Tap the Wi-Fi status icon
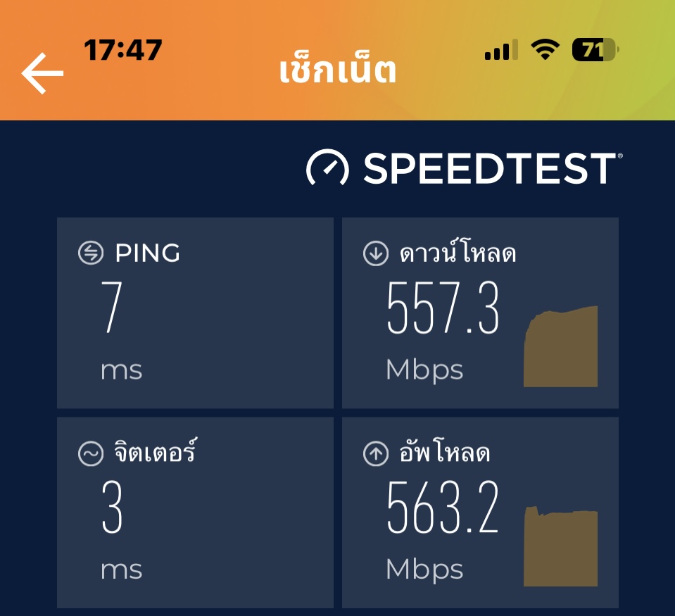The image size is (675, 616). pyautogui.click(x=545, y=49)
